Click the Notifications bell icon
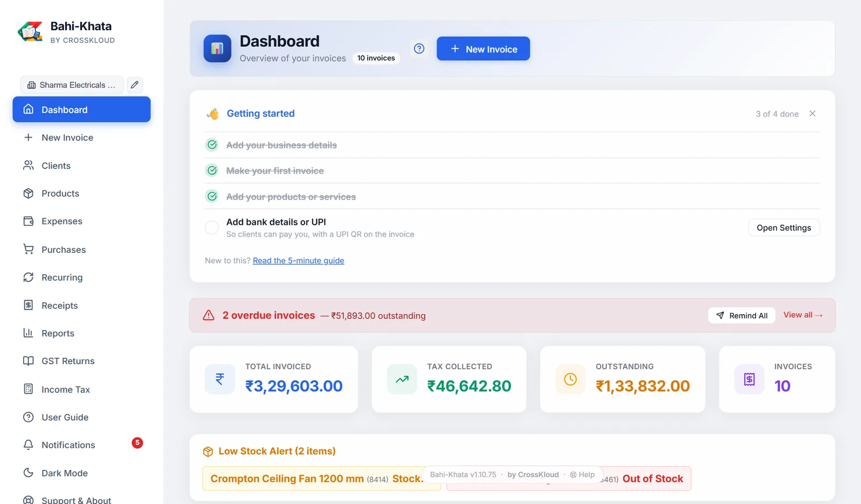Screen dimensions: 861x504 point(29,445)
